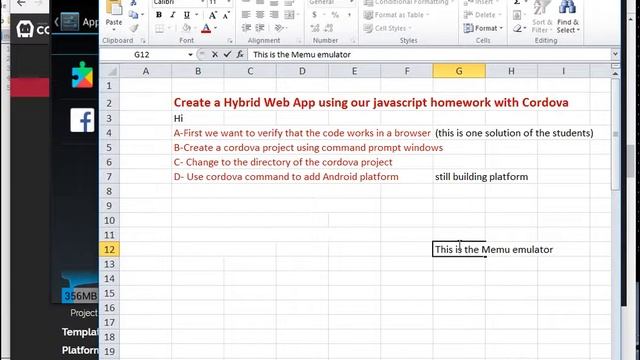Increase font size with the grow font icon
The width and height of the screenshot is (640, 360).
[x=212, y=15]
